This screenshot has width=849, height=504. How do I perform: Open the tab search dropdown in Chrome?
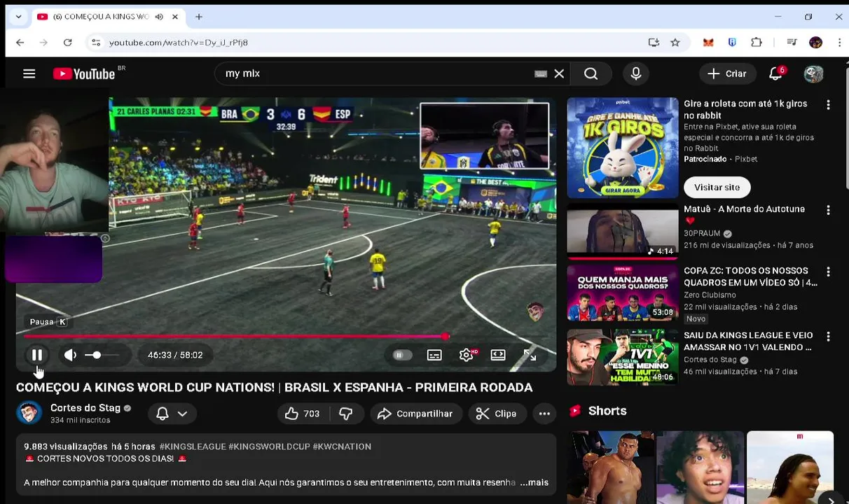coord(18,17)
